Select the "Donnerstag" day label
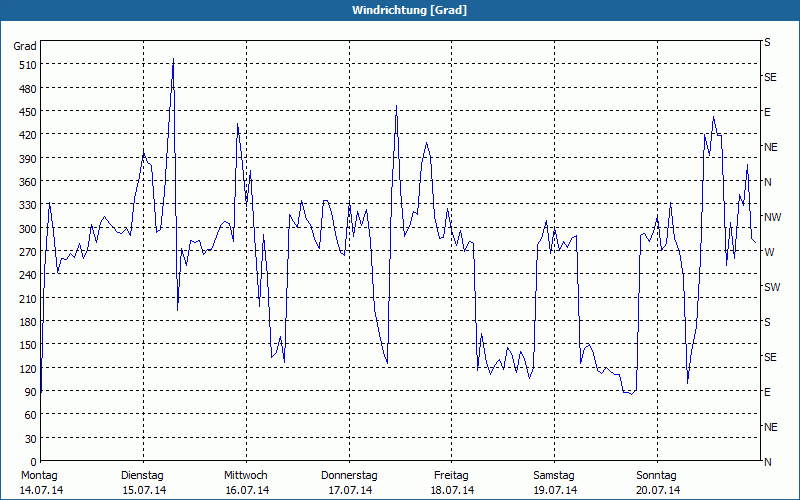The image size is (800, 500). 349,476
